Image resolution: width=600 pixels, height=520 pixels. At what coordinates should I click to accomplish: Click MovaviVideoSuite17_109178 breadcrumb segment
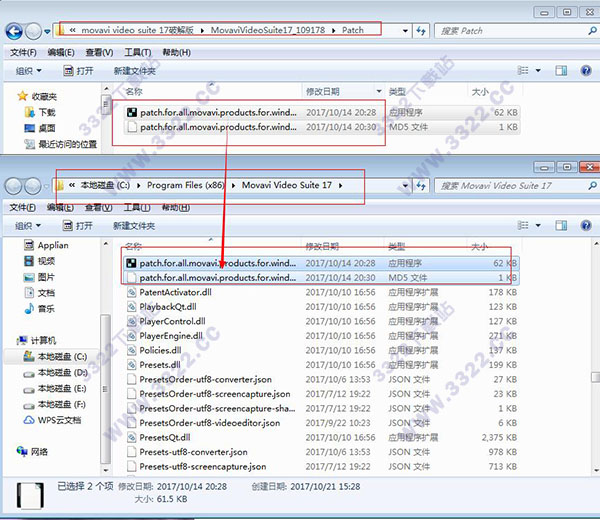[268, 30]
